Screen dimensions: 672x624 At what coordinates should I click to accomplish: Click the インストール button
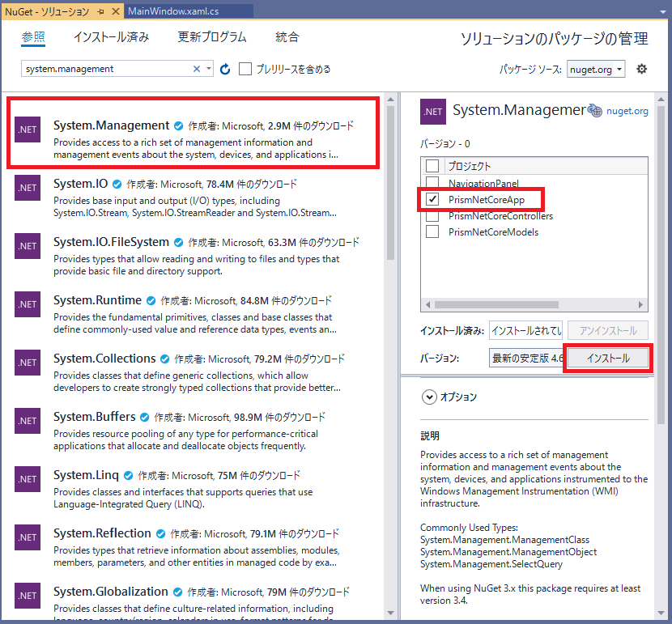coord(608,358)
